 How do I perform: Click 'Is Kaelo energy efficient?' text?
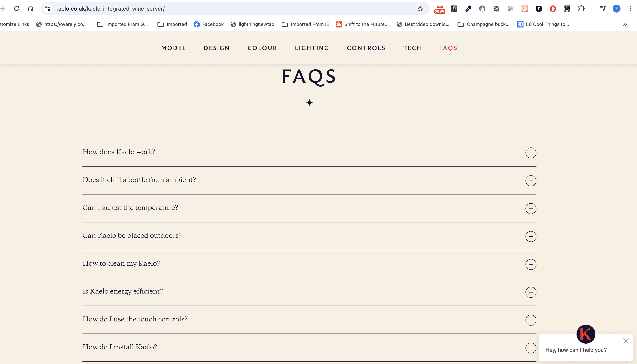coord(123,291)
